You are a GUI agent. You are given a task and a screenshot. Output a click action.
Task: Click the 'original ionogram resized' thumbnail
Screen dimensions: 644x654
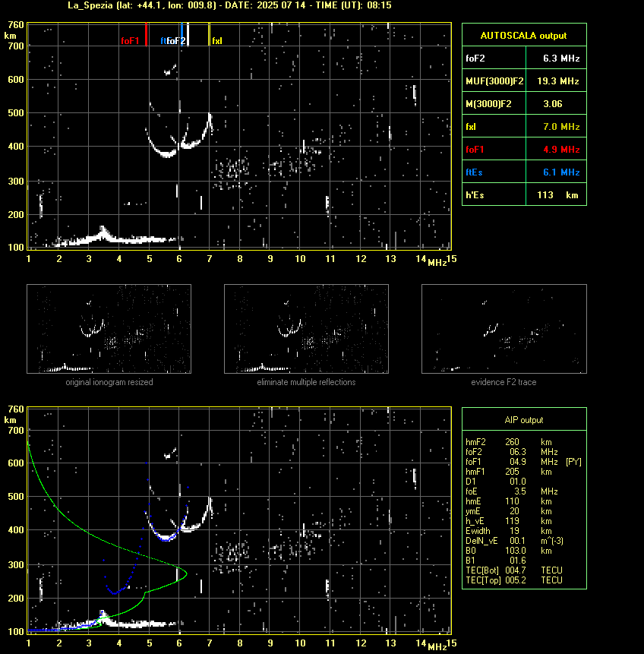pyautogui.click(x=109, y=329)
